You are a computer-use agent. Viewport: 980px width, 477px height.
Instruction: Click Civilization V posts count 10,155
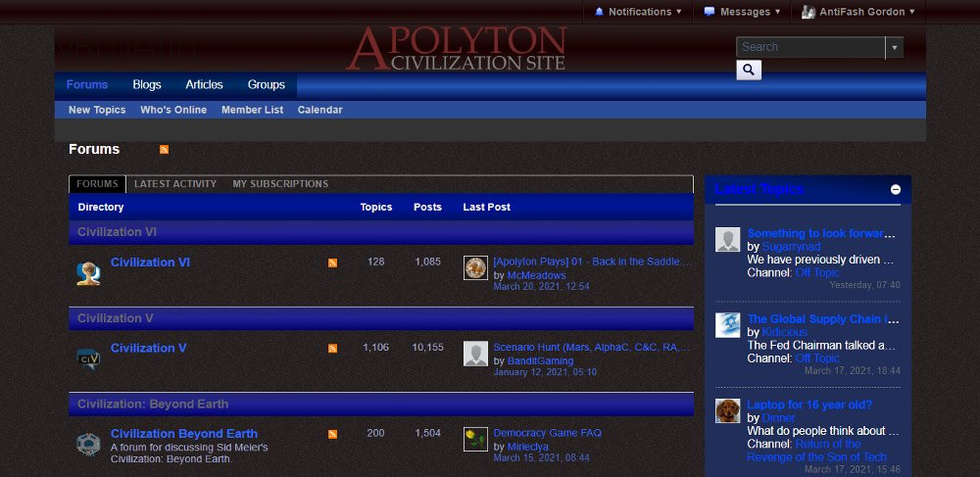point(427,347)
